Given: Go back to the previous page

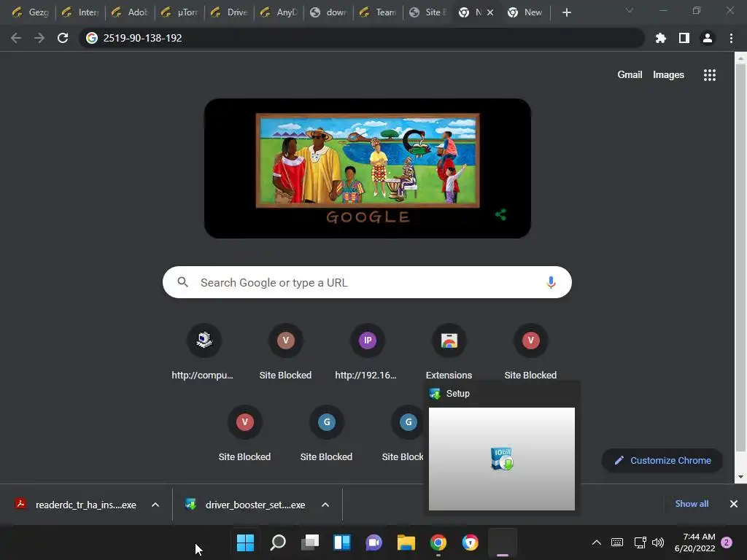Looking at the screenshot, I should (16, 38).
